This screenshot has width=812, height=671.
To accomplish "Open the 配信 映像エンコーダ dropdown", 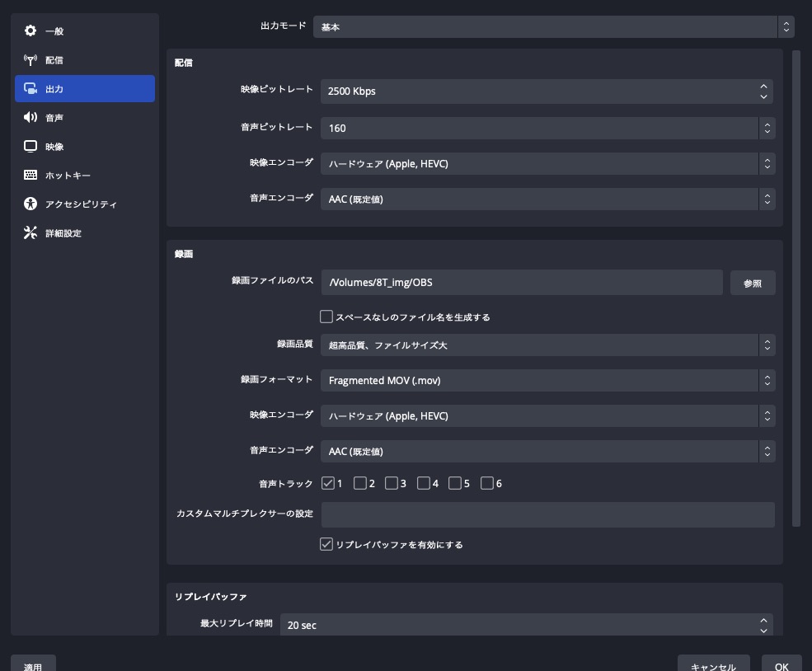I will coord(548,163).
